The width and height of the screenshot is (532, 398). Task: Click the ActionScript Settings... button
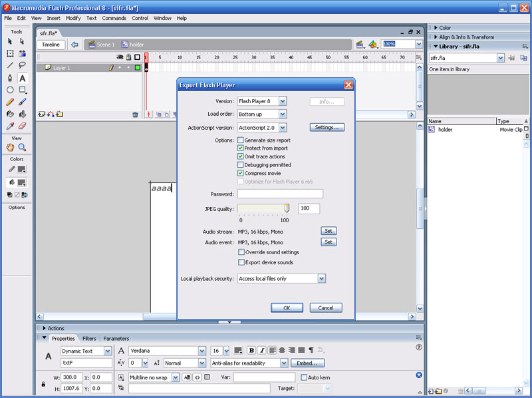tap(327, 127)
